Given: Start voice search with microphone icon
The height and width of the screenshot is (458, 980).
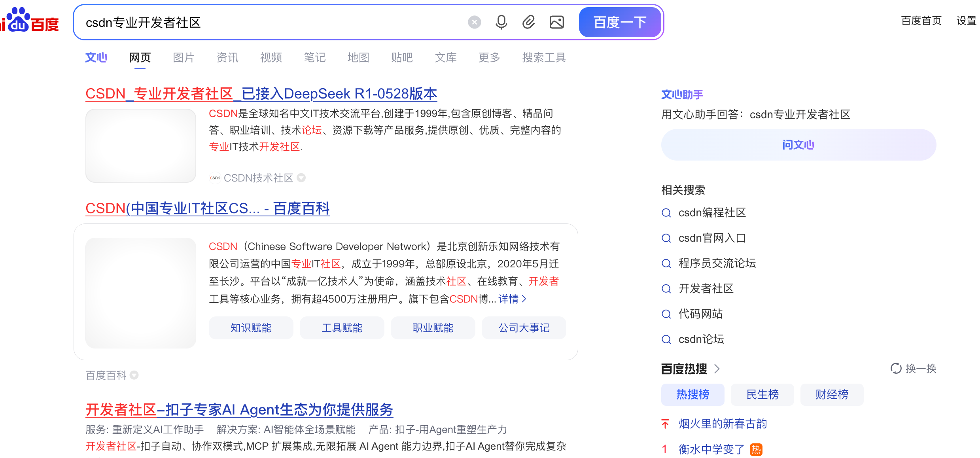Looking at the screenshot, I should coord(501,22).
